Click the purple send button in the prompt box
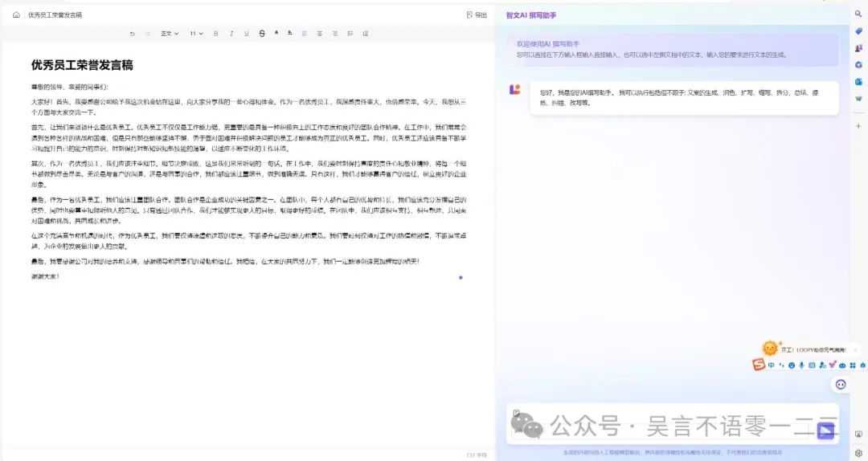 (x=825, y=430)
